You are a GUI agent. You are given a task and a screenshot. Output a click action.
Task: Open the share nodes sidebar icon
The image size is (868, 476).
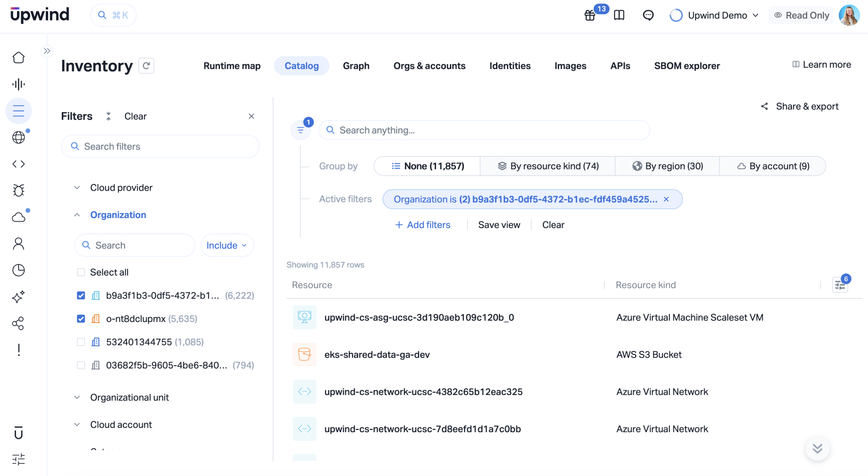click(19, 323)
